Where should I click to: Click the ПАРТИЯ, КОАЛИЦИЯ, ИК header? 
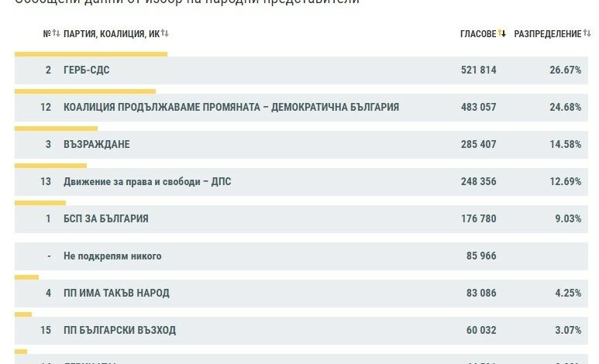(112, 33)
